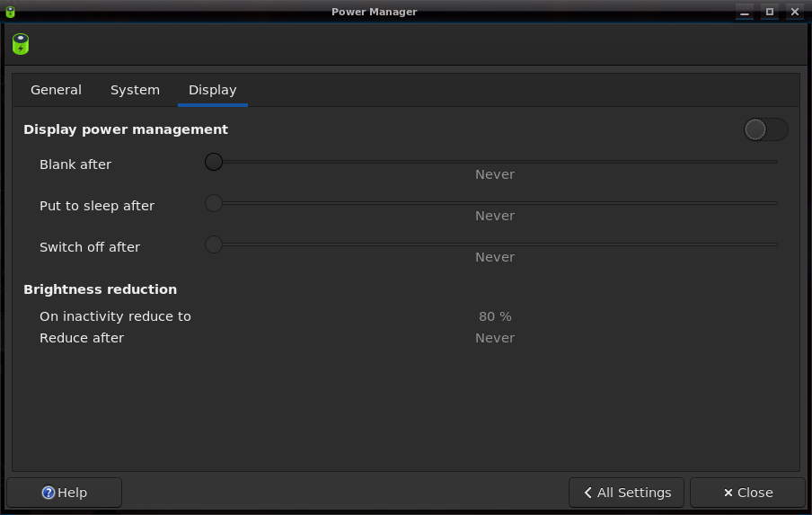
Task: Click the 80 % brightness value
Action: (495, 316)
